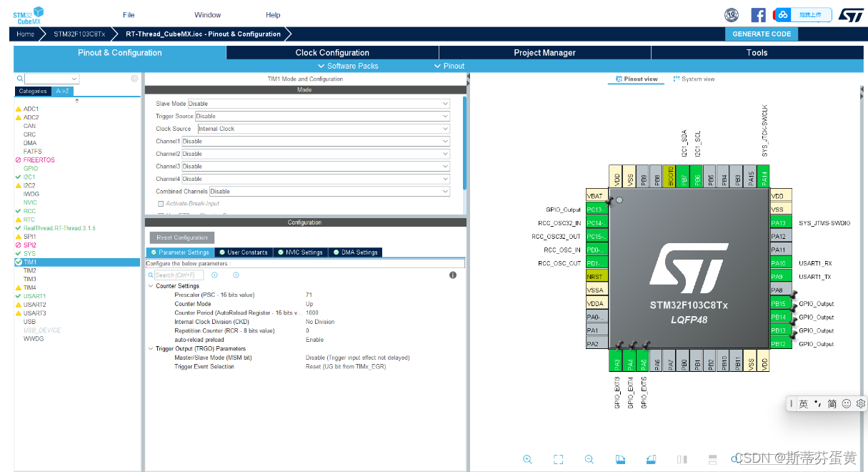This screenshot has width=868, height=472.
Task: Open IME settings gear icon
Action: coord(861,403)
